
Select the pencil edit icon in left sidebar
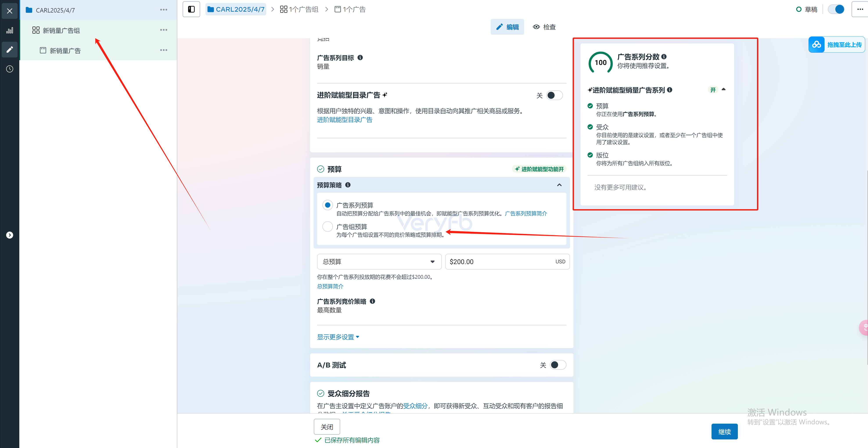coord(9,50)
